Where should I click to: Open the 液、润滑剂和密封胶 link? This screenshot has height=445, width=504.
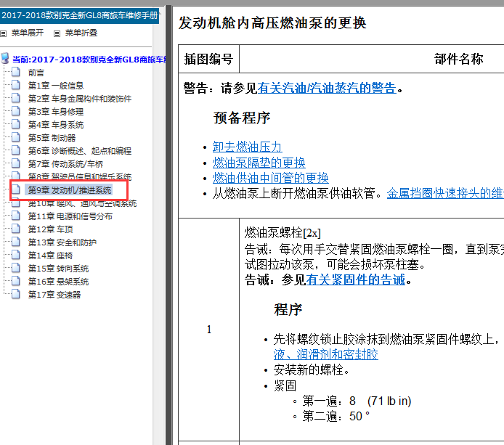pos(325,355)
